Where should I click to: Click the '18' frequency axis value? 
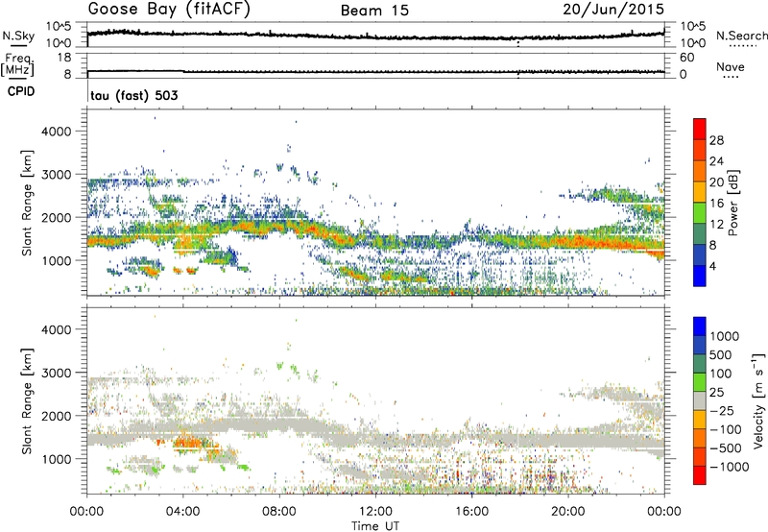[x=64, y=58]
